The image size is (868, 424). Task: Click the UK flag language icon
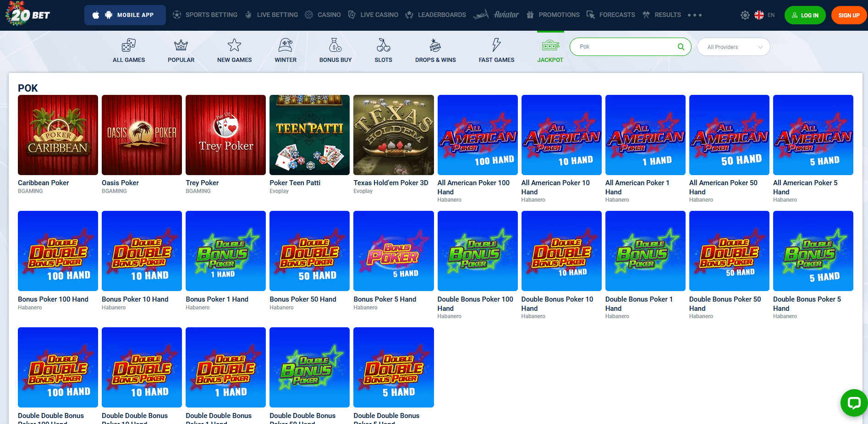click(759, 15)
